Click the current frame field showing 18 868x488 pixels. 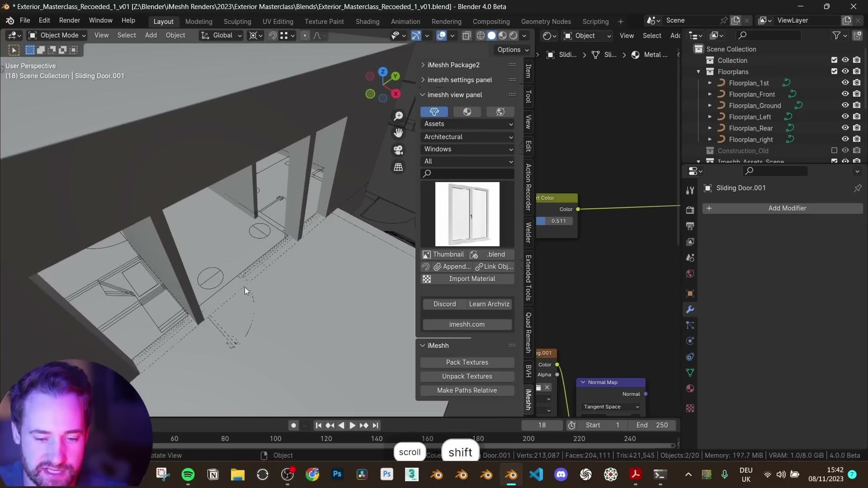[x=542, y=425]
